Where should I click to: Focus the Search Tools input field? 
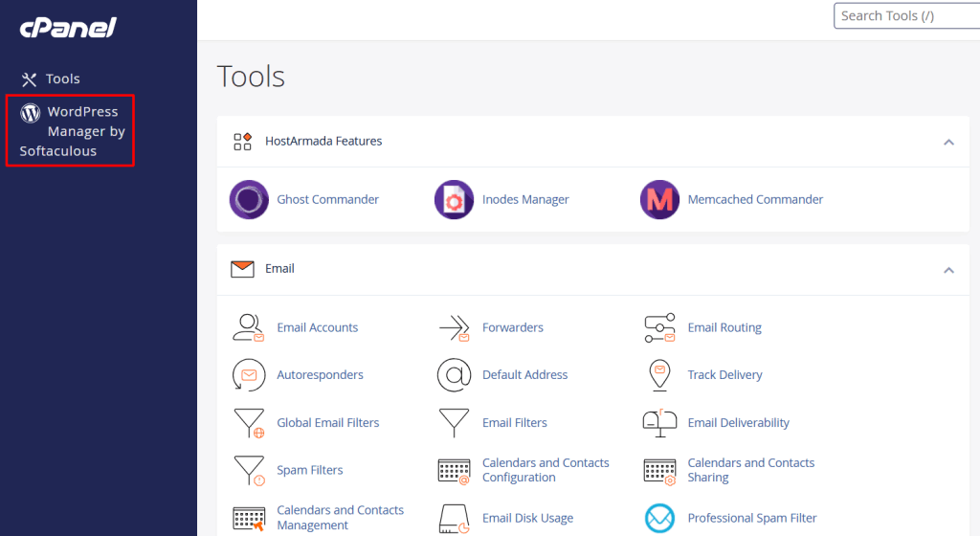(904, 16)
